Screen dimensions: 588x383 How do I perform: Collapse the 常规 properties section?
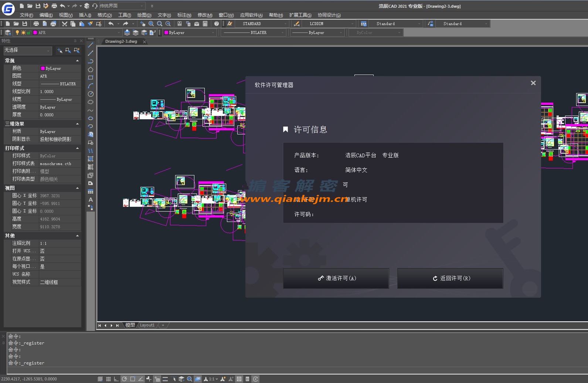[77, 61]
